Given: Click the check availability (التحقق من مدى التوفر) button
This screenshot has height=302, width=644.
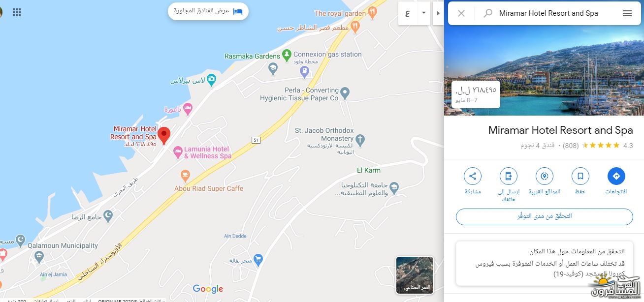Looking at the screenshot, I should click(545, 216).
